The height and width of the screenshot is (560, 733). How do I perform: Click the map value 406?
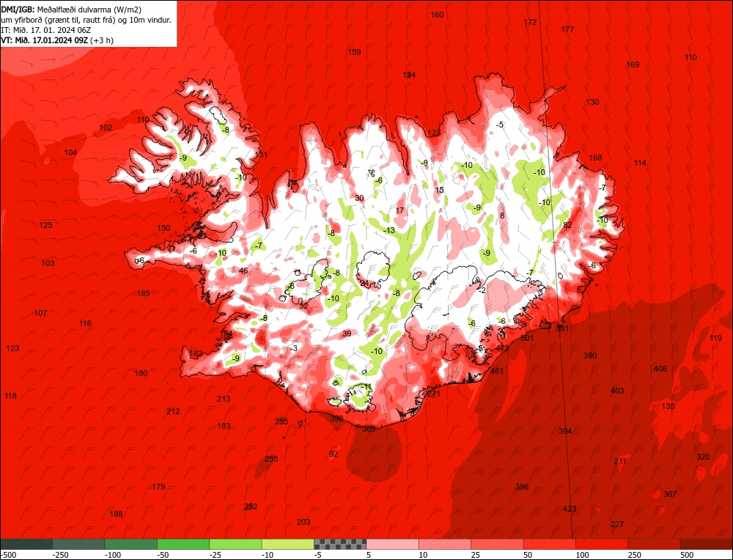[x=660, y=369]
